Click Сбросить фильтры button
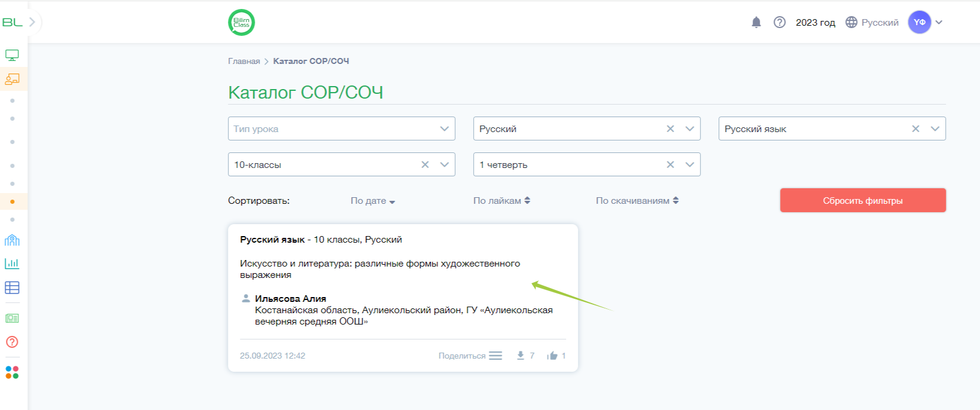 click(x=863, y=200)
